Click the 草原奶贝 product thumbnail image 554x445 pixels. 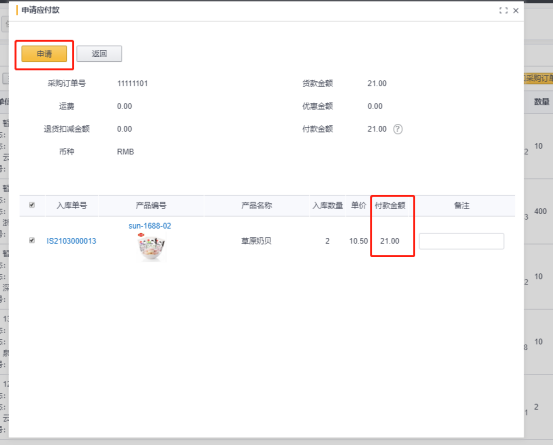[x=152, y=247]
